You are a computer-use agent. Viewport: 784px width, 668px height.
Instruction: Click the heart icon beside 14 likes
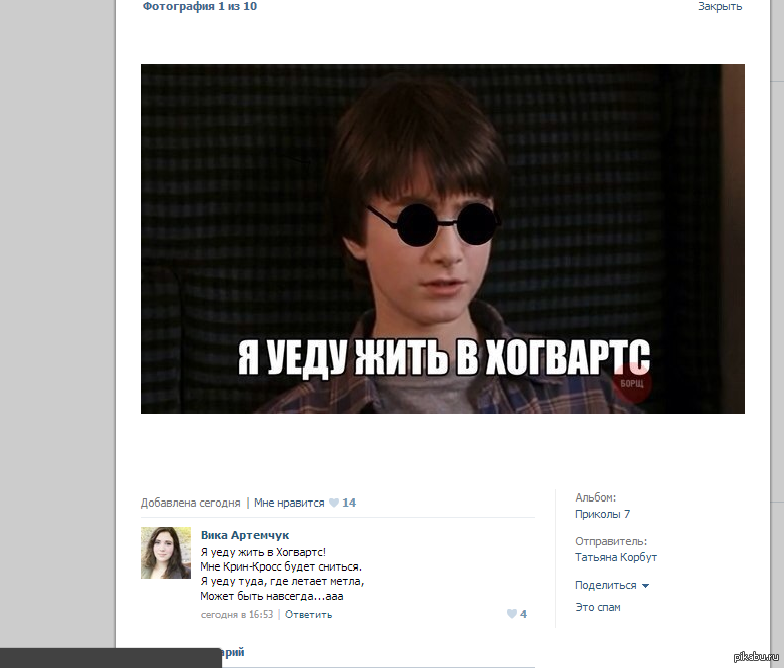click(334, 502)
